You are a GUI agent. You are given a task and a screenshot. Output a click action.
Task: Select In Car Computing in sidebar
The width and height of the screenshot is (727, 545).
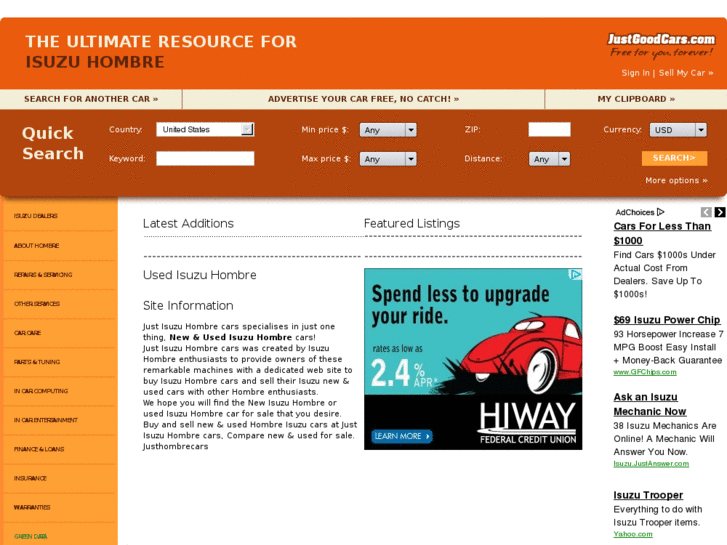pos(41,391)
